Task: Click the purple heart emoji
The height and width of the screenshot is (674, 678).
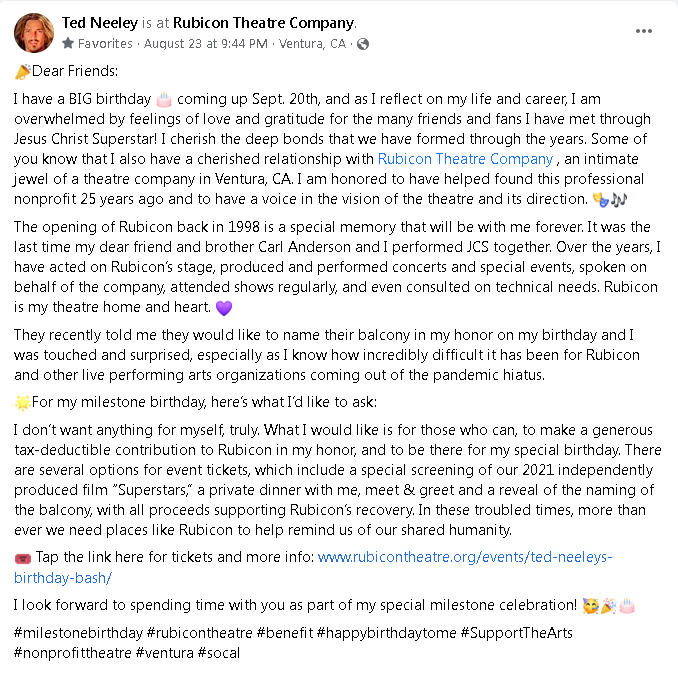Action: click(224, 309)
